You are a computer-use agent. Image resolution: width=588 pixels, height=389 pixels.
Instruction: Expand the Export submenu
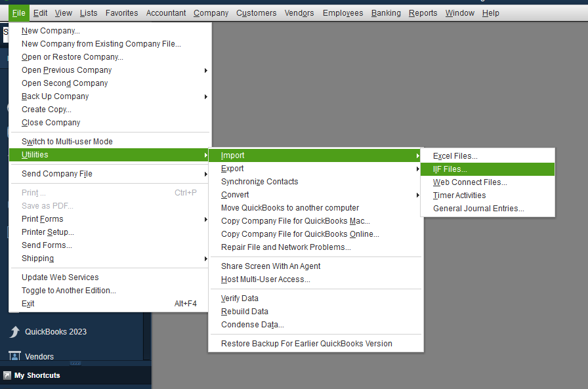click(x=316, y=169)
